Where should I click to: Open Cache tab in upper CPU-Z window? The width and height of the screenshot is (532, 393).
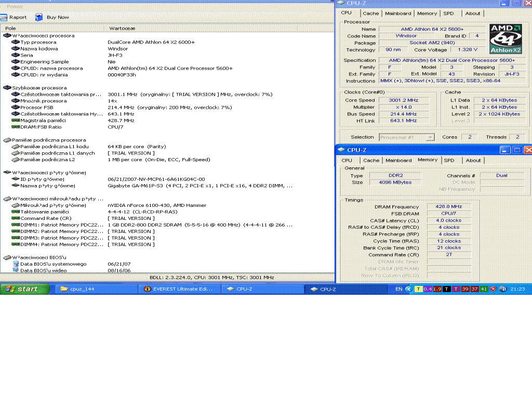coord(371,13)
